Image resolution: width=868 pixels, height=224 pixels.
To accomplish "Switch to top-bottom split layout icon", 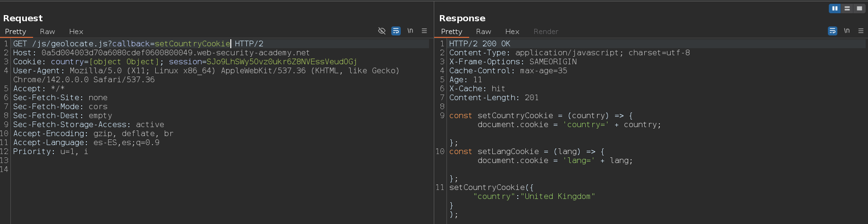I will pos(847,9).
